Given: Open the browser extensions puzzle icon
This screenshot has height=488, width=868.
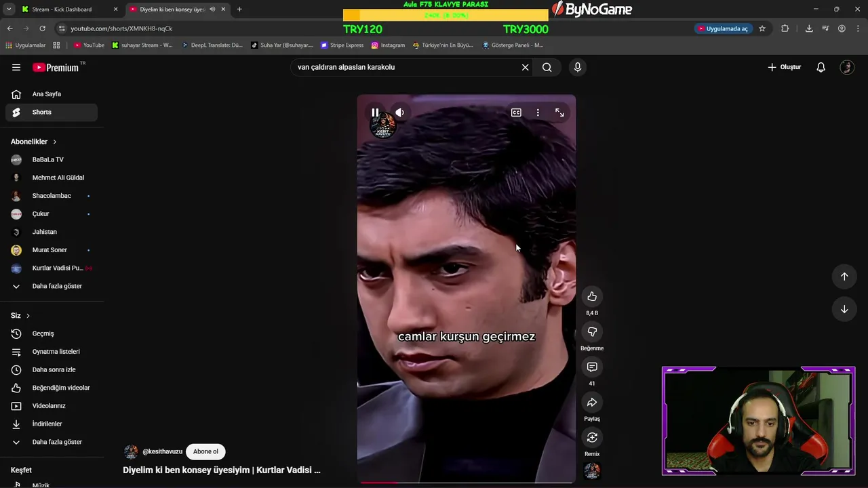Looking at the screenshot, I should (x=785, y=28).
